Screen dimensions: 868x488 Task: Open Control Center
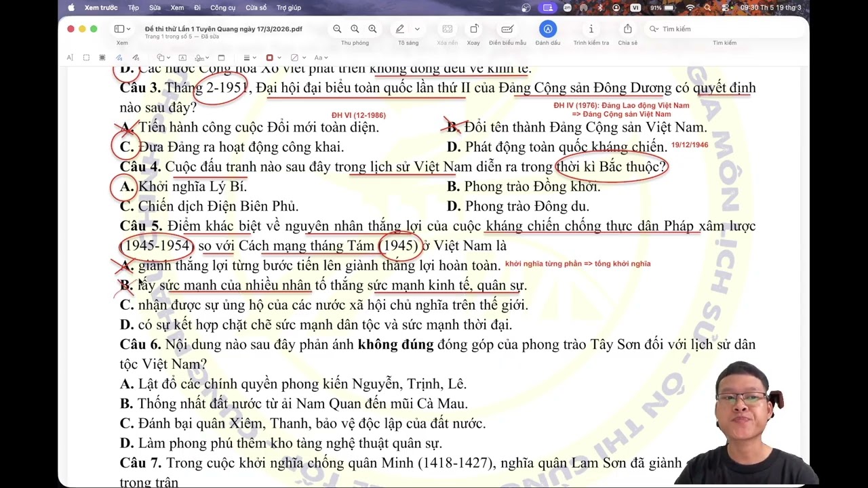click(x=725, y=7)
